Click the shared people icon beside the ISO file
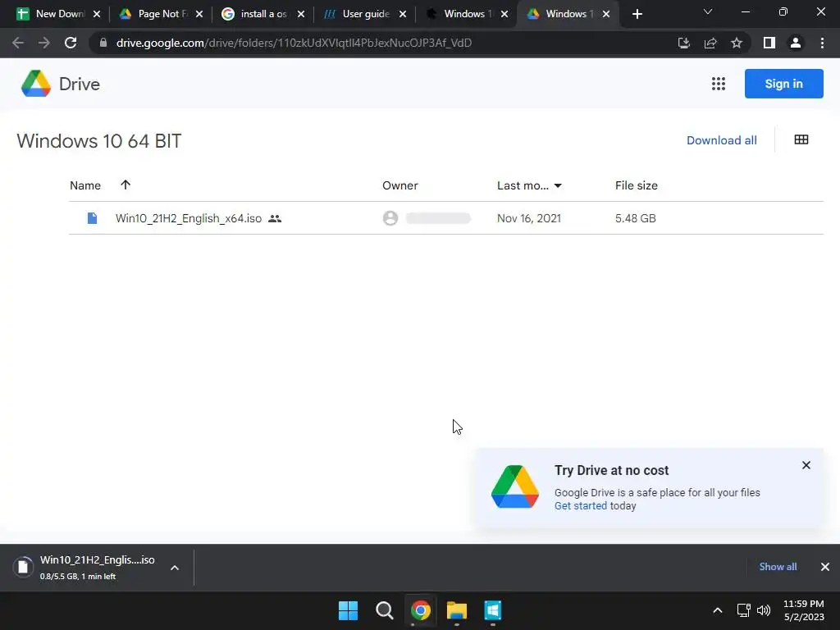 275,218
